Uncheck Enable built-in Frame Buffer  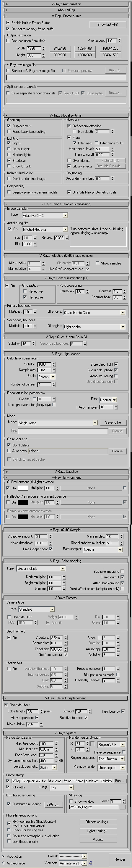tap(8, 23)
